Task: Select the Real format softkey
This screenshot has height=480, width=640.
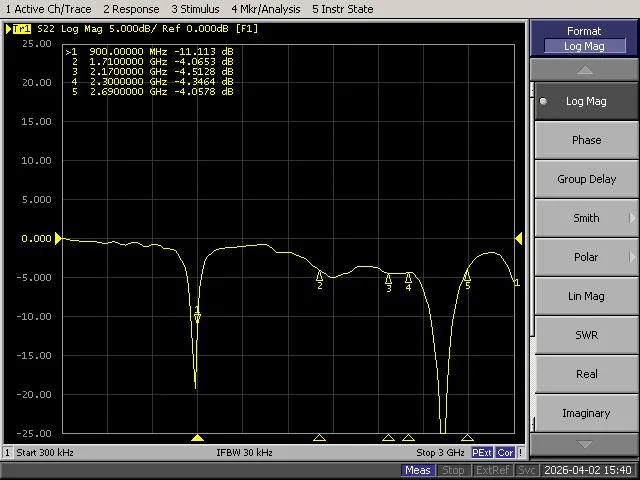Action: click(x=586, y=374)
